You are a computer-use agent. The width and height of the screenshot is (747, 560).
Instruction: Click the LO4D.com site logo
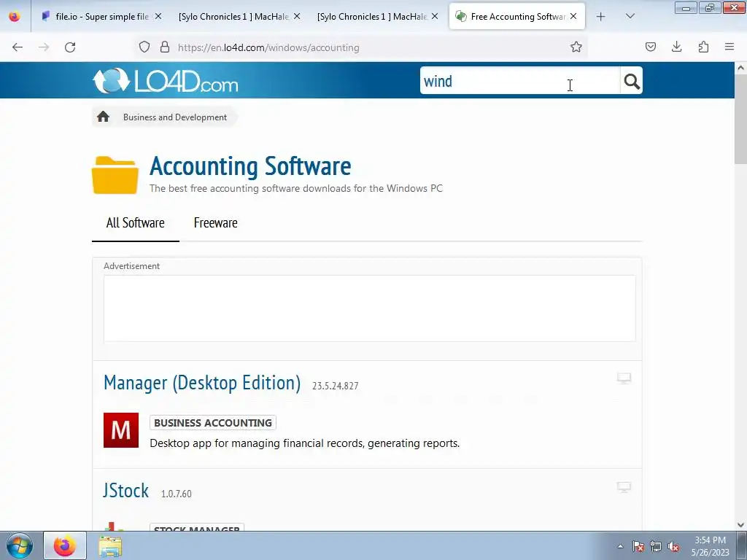166,80
